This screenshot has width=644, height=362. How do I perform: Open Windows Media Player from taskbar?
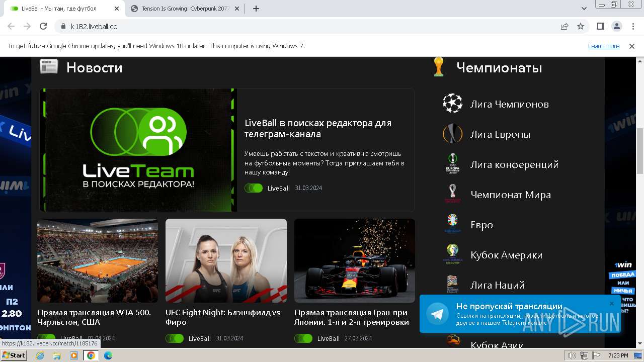tap(74, 355)
